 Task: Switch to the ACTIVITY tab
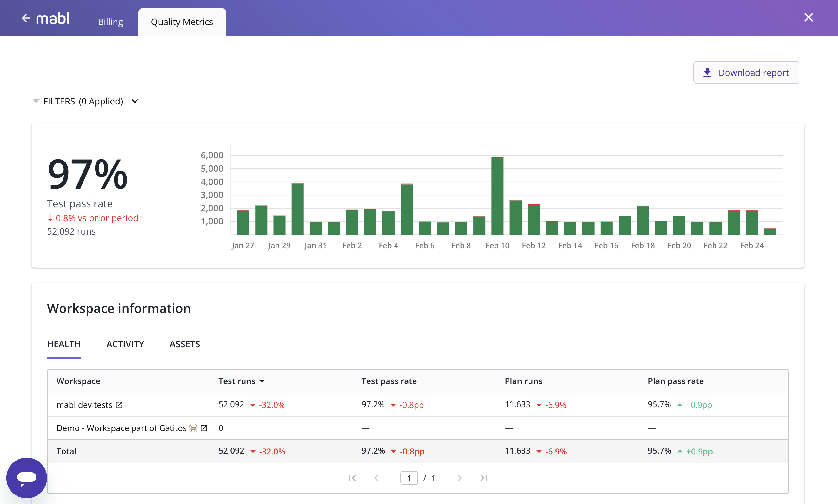click(x=125, y=344)
